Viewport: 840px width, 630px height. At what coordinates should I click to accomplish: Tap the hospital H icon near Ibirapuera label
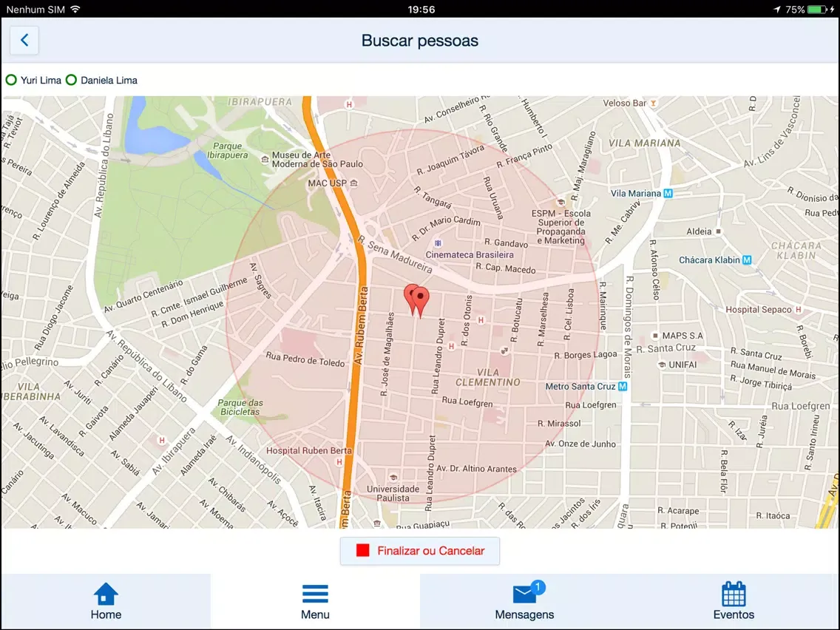point(349,104)
